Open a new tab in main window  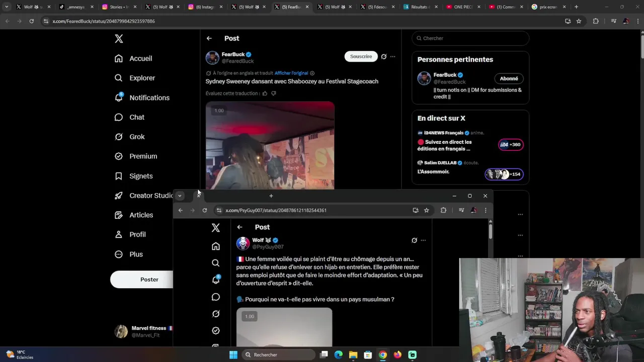576,7
